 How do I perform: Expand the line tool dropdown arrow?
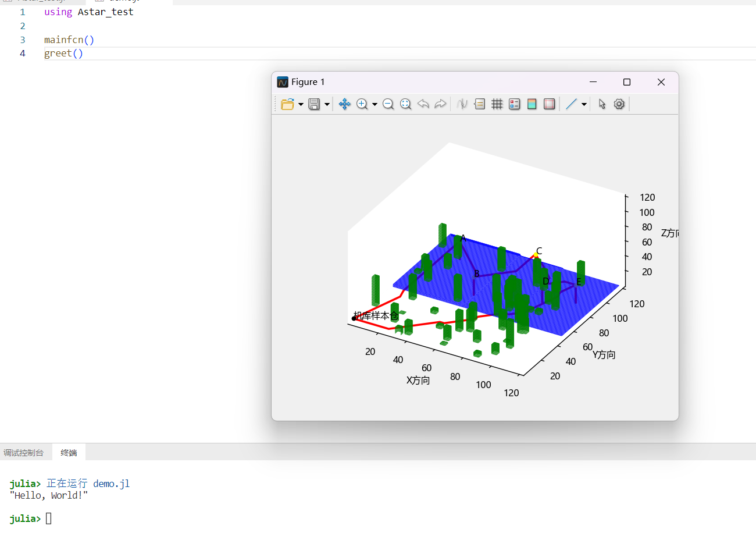click(x=584, y=104)
